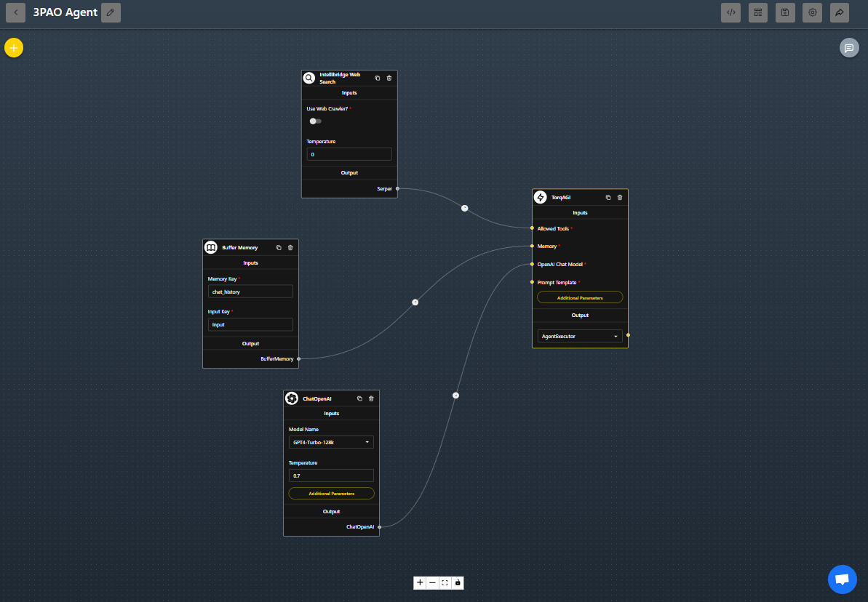Expand the AgentExecutor output dropdown
Screen dimensions: 868x602
point(580,336)
